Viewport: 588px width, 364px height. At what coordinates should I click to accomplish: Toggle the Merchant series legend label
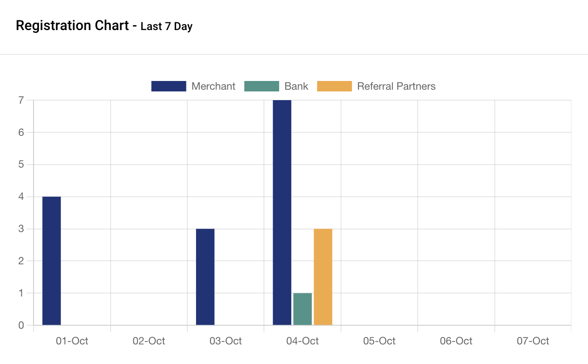pyautogui.click(x=213, y=86)
